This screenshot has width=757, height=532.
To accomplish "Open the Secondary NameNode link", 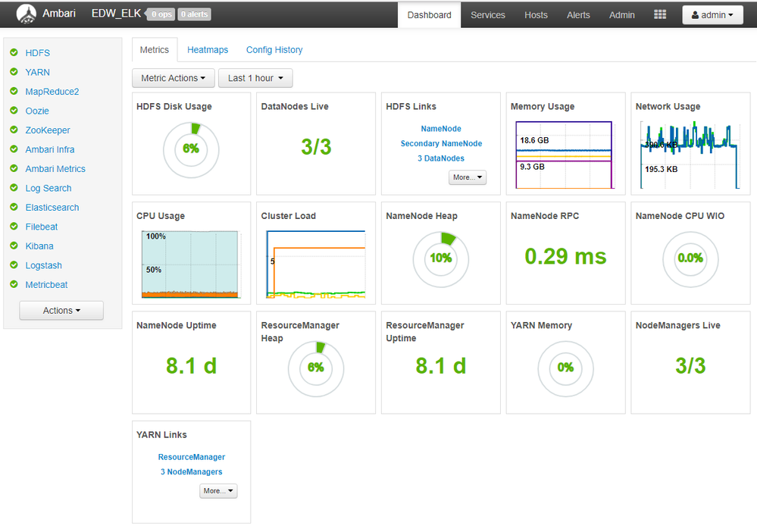I will pos(441,144).
